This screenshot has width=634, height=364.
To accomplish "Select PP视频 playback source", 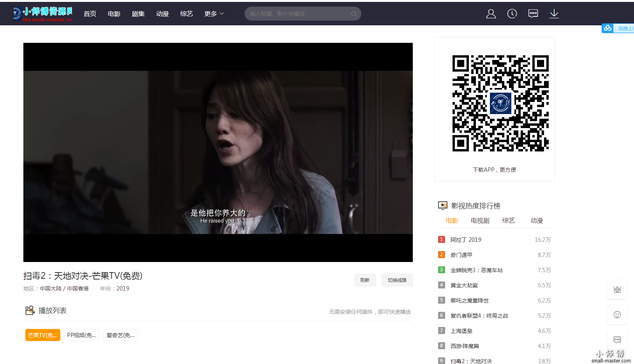I will coord(82,335).
